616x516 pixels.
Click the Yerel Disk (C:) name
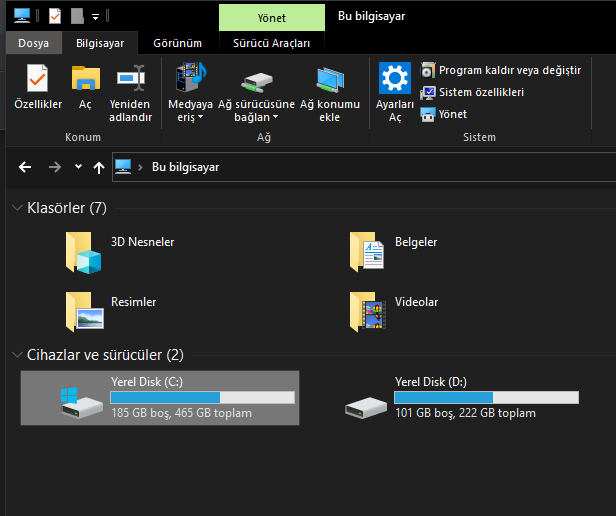147,382
